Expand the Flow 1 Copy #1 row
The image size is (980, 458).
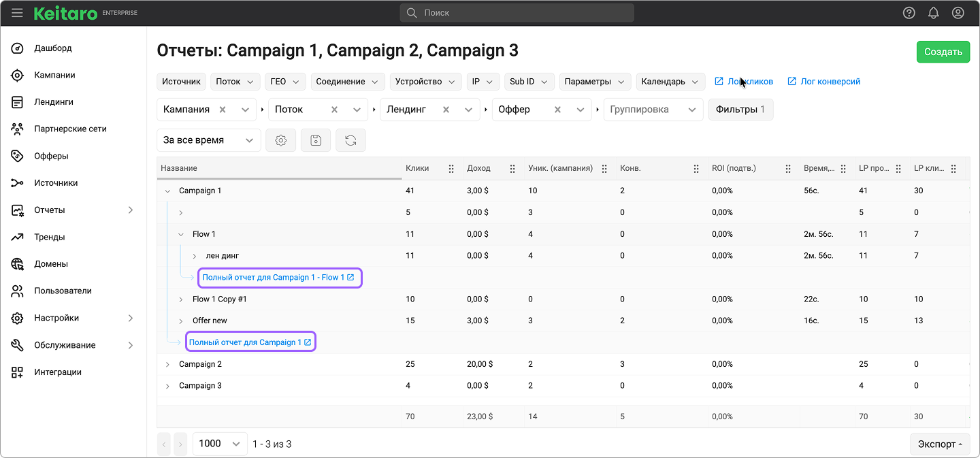point(181,299)
